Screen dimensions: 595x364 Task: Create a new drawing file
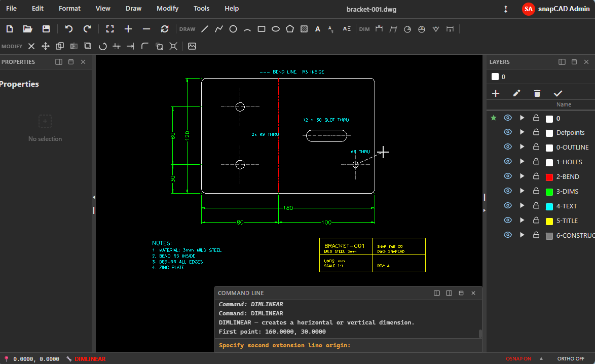pyautogui.click(x=10, y=29)
